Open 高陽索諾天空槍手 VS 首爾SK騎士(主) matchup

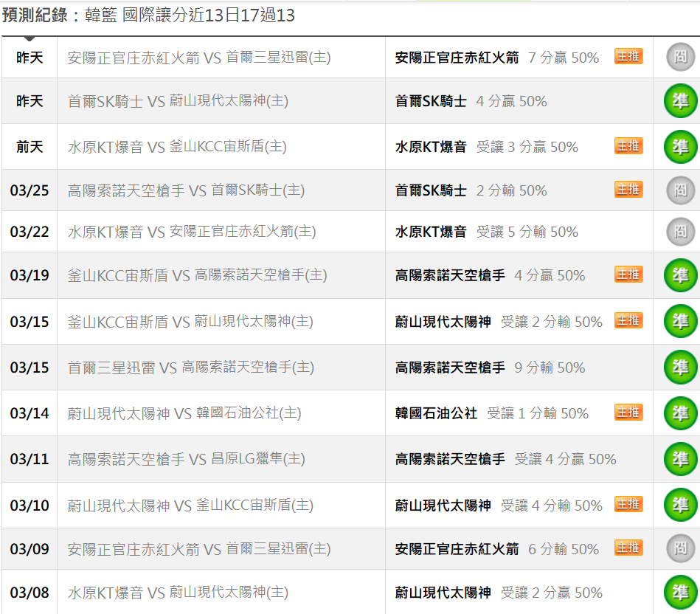coord(186,190)
